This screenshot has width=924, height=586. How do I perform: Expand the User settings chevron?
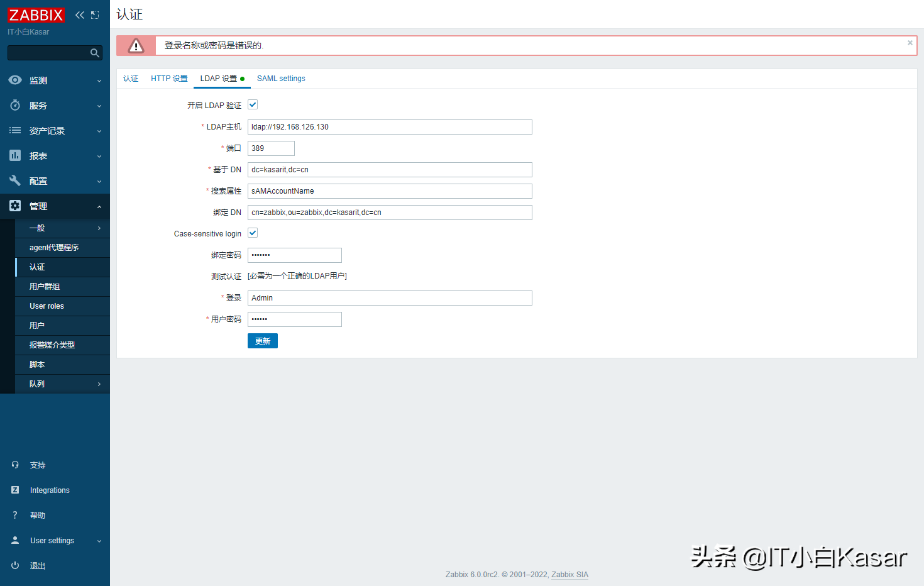pos(99,541)
